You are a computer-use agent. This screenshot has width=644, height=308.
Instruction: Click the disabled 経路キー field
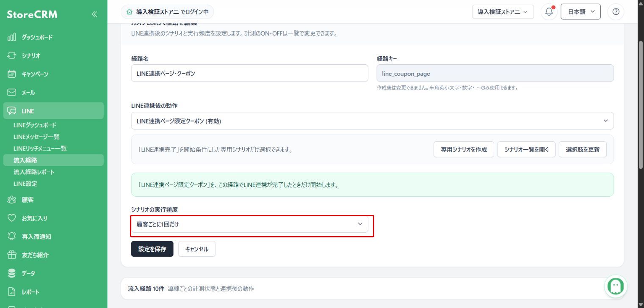(495, 73)
